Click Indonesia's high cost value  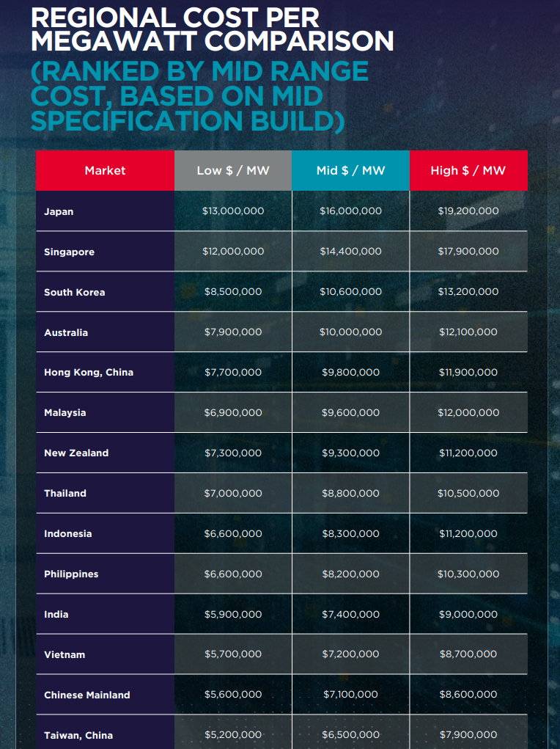pos(468,533)
